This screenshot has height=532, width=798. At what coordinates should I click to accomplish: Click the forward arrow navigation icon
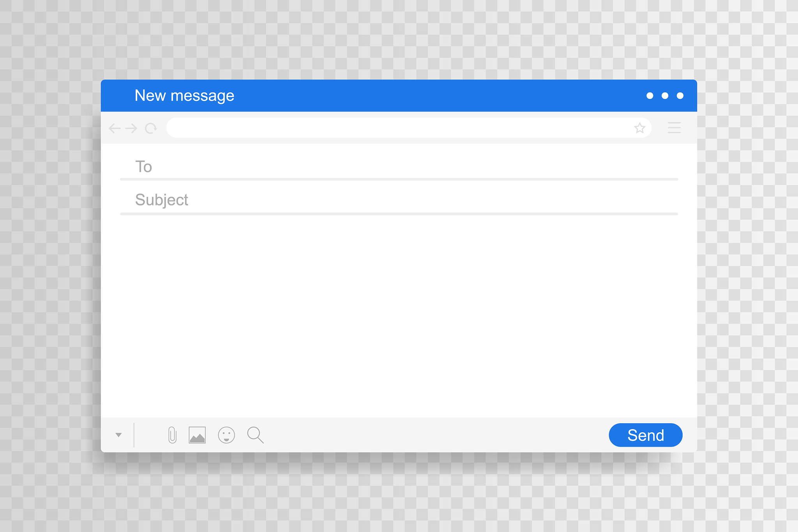click(131, 128)
